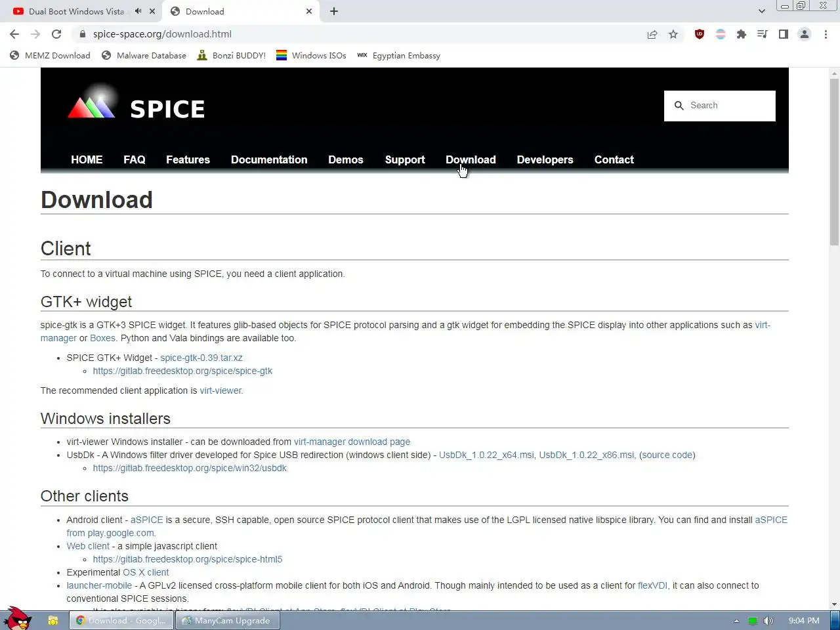The width and height of the screenshot is (840, 630).
Task: Open the Windows ISOs bookmark
Action: [311, 56]
